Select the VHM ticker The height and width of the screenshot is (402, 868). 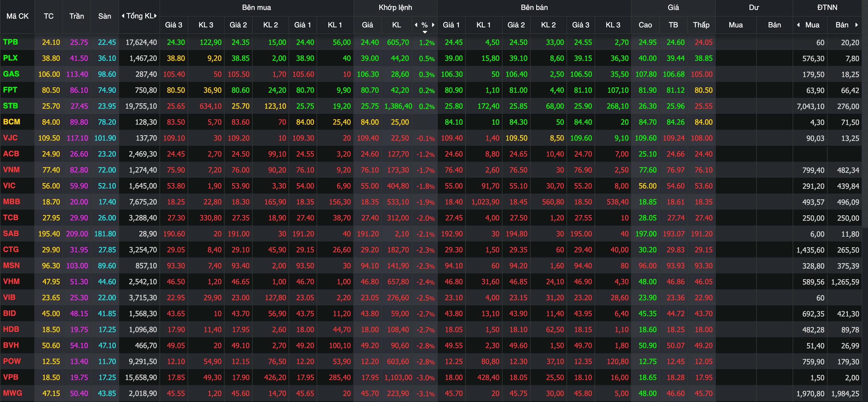(11, 281)
